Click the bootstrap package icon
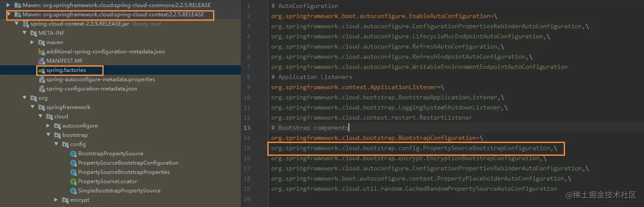The width and height of the screenshot is (644, 207). pyautogui.click(x=58, y=135)
